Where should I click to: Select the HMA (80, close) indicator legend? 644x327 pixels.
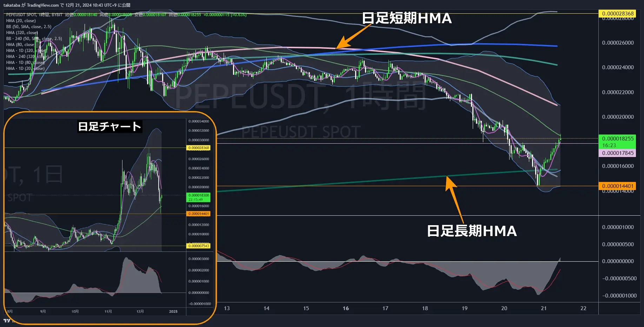(20, 45)
